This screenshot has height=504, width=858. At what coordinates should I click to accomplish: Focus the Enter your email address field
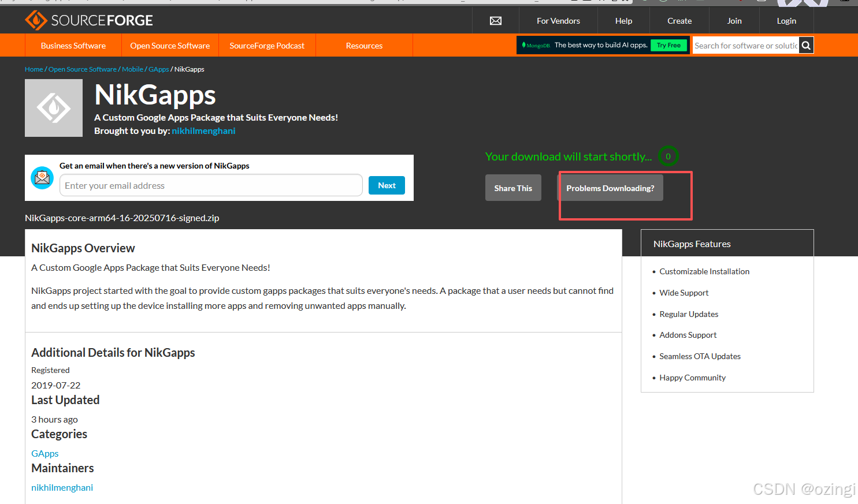pyautogui.click(x=211, y=185)
